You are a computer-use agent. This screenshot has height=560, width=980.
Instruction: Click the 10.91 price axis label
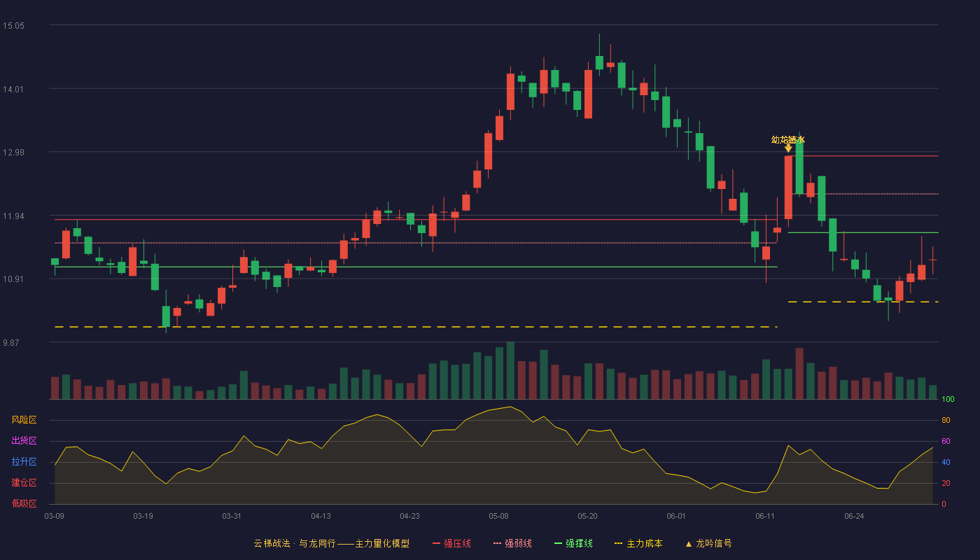(13, 279)
